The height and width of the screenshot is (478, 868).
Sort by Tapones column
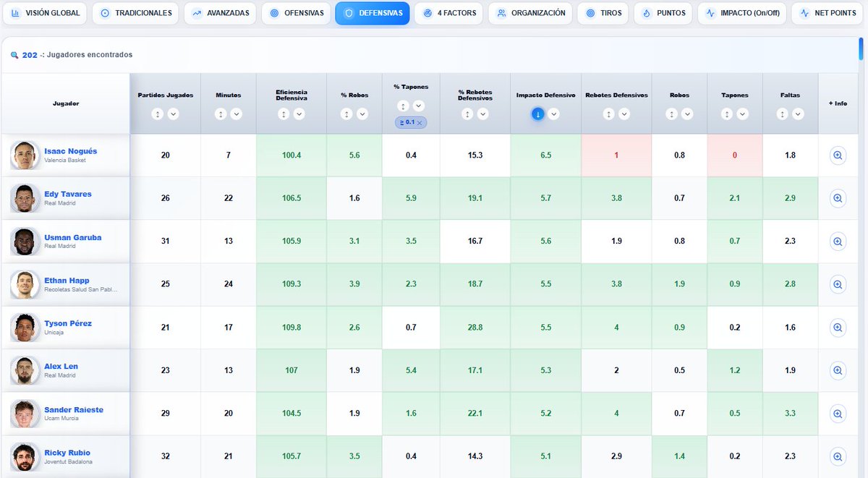(x=727, y=114)
